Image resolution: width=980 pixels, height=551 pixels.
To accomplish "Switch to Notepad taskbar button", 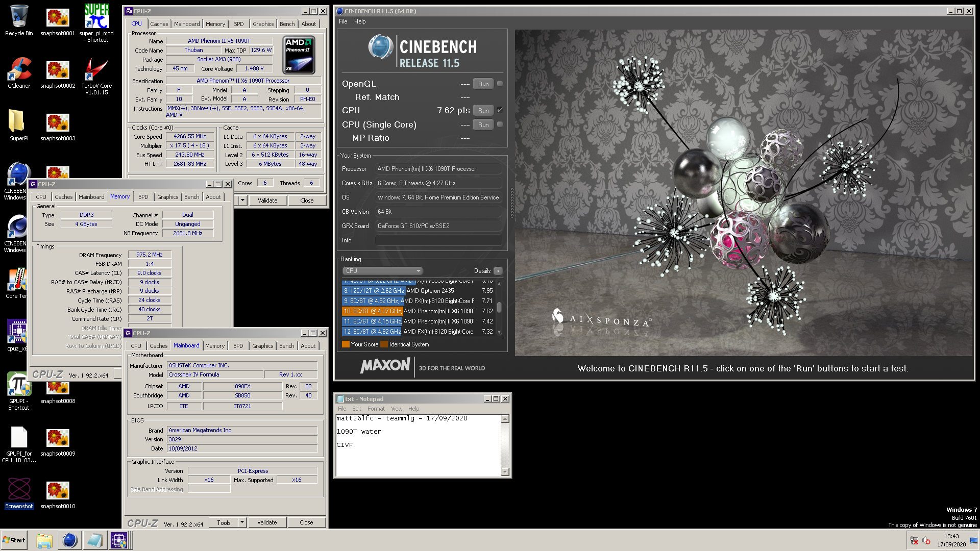I will coord(94,540).
